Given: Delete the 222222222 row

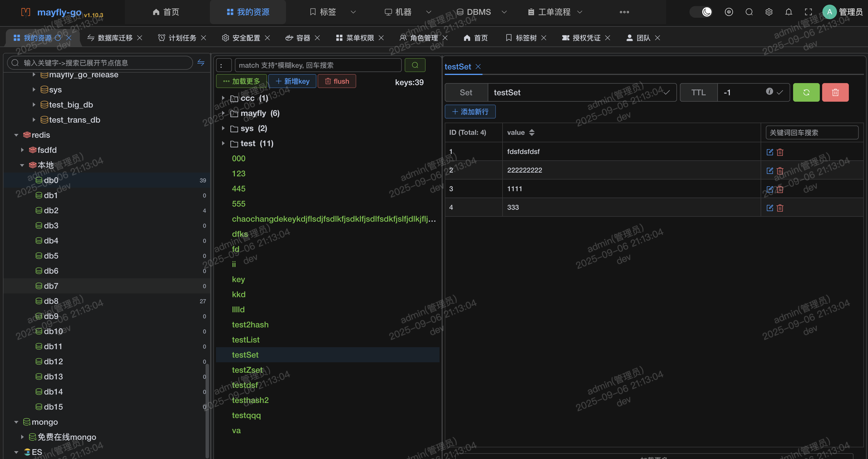Looking at the screenshot, I should [x=780, y=171].
